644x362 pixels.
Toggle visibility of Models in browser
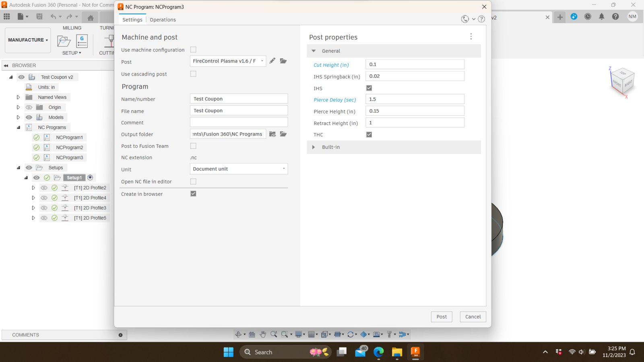point(29,117)
